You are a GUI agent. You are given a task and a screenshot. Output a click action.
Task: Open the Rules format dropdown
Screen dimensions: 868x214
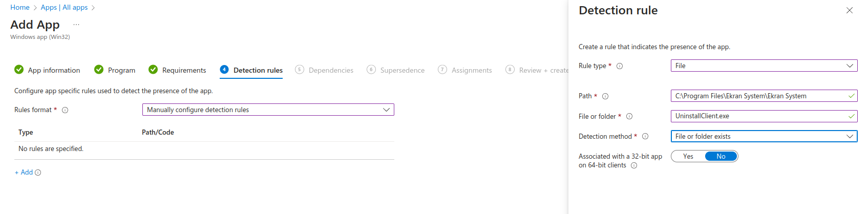[x=268, y=110]
